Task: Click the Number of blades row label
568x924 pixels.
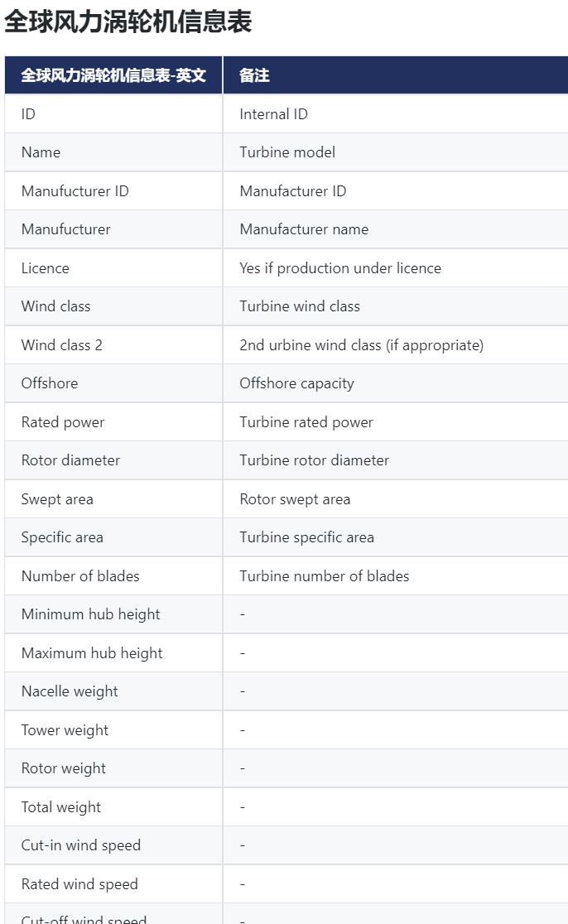Action: coord(80,576)
